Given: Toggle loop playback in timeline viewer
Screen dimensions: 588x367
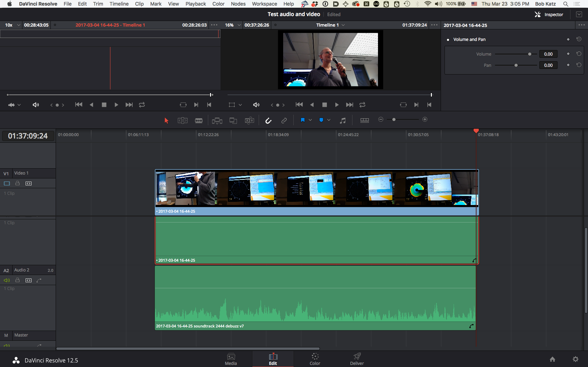Looking at the screenshot, I should tap(362, 105).
